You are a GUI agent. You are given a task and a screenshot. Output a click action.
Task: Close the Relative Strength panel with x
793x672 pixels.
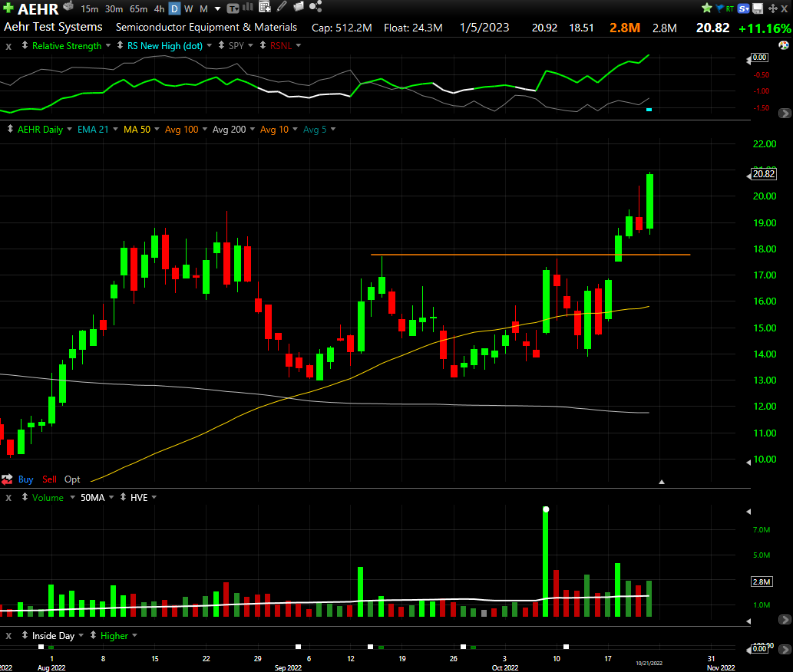click(x=8, y=46)
